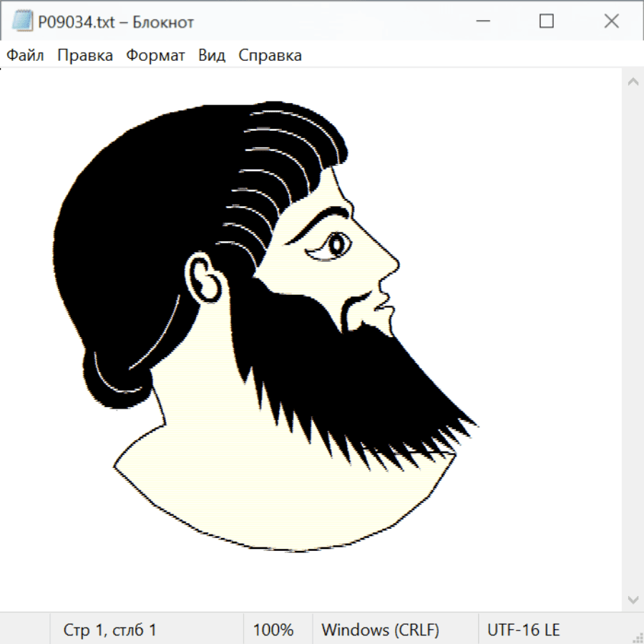Open the Вид menu
The width and height of the screenshot is (644, 644).
(211, 56)
